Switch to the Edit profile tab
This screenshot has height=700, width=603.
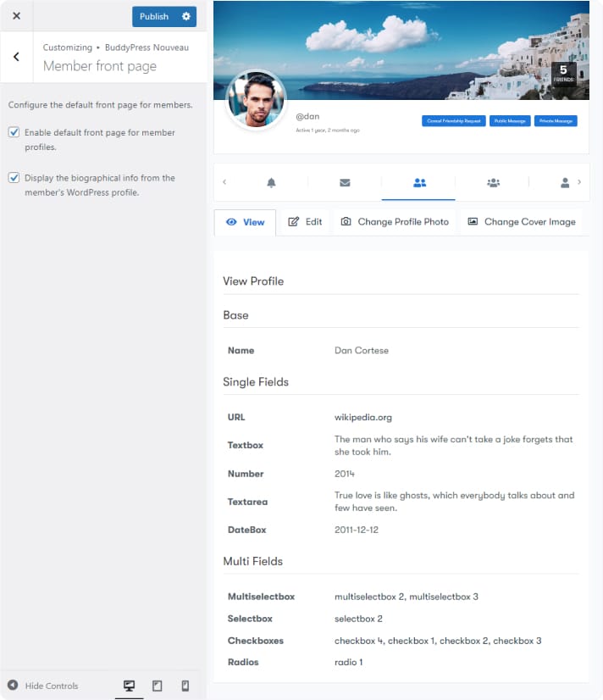pos(305,222)
